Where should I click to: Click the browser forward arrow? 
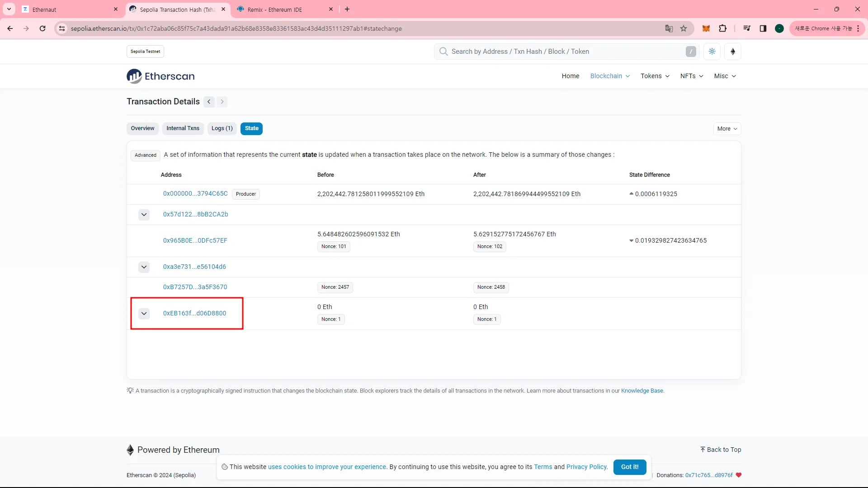[26, 28]
